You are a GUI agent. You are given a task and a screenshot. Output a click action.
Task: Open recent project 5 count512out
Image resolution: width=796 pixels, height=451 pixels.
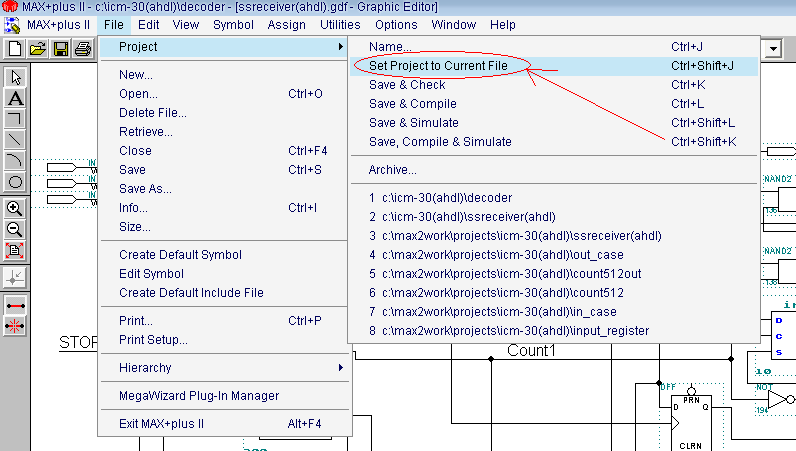(x=554, y=274)
